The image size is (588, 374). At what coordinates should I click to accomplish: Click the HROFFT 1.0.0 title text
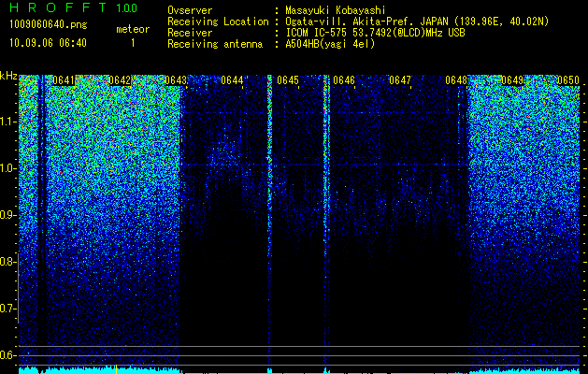point(74,7)
